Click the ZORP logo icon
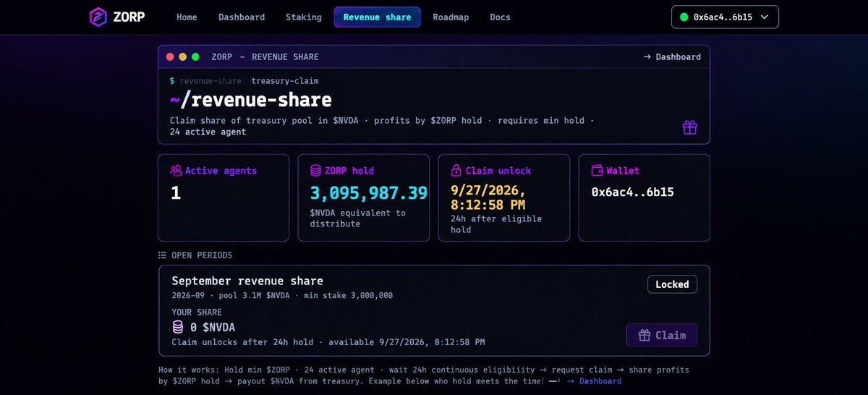This screenshot has height=395, width=868. point(98,17)
